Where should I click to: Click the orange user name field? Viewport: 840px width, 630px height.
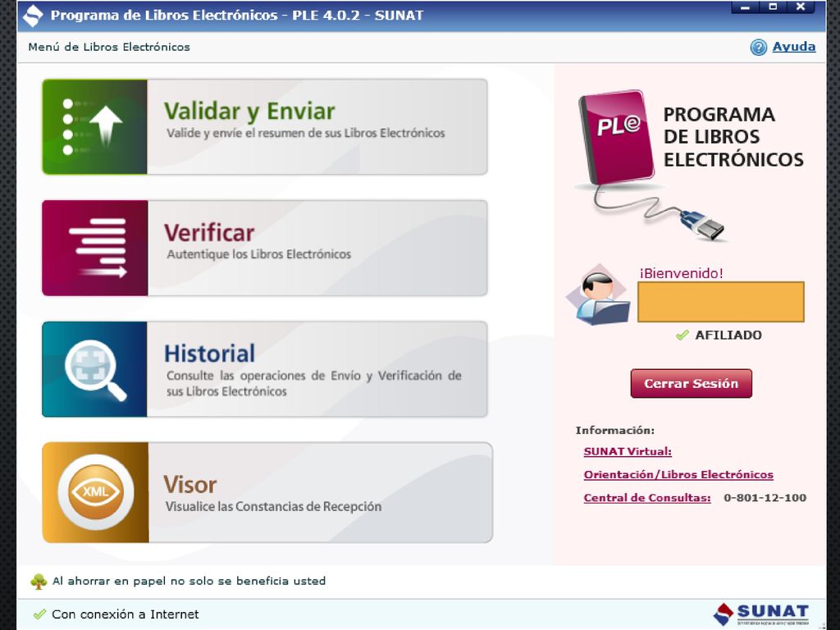[720, 302]
